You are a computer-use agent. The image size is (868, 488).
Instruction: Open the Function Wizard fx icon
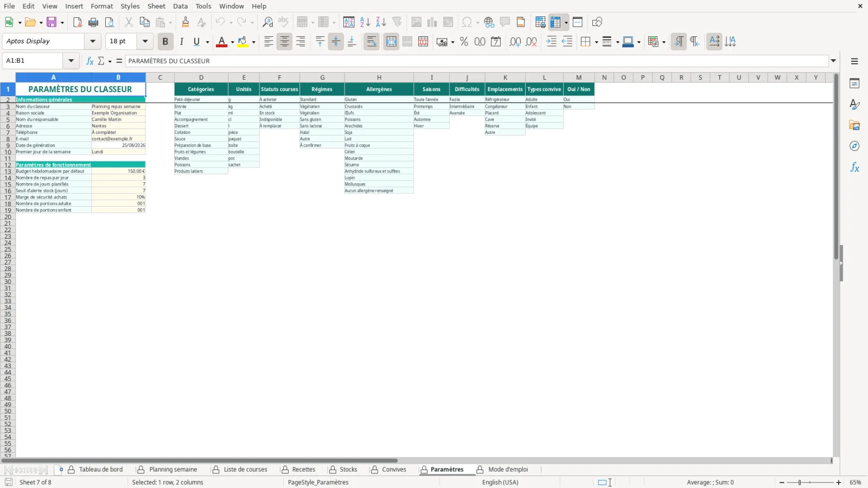90,61
